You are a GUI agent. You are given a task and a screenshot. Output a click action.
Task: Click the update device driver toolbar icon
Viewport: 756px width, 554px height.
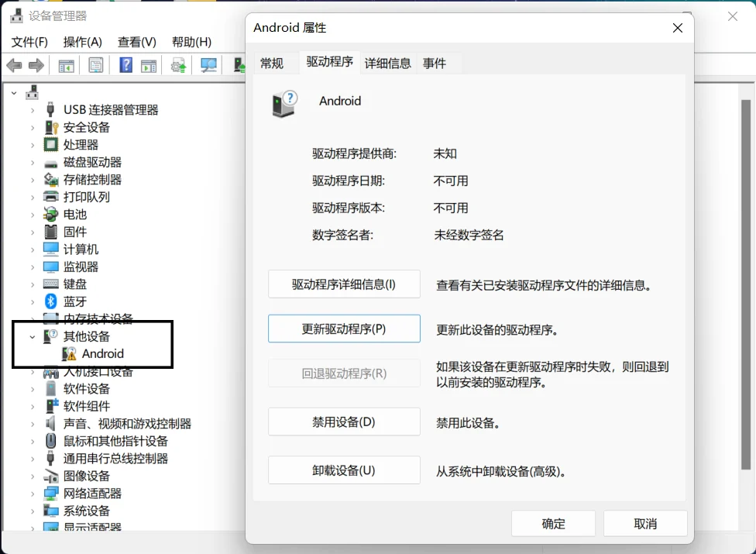point(178,66)
